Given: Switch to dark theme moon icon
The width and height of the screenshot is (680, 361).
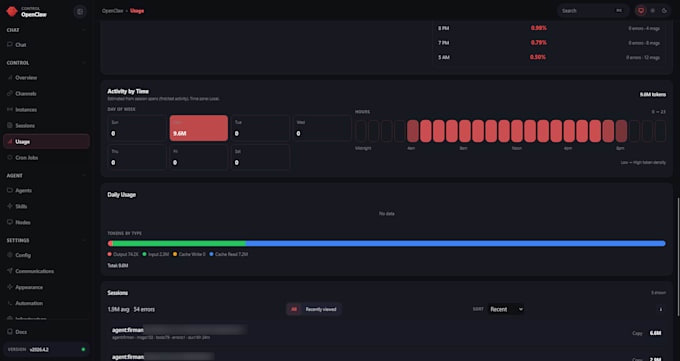Looking at the screenshot, I should (664, 11).
